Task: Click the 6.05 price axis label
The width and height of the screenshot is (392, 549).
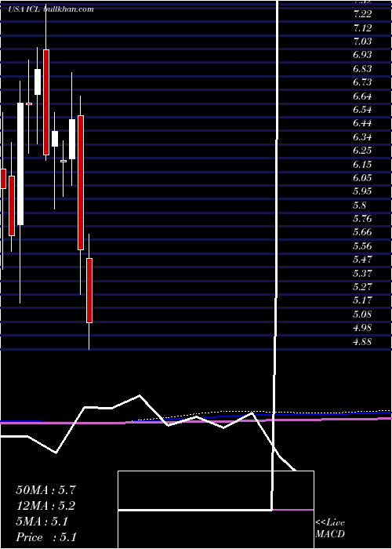Action: (362, 178)
